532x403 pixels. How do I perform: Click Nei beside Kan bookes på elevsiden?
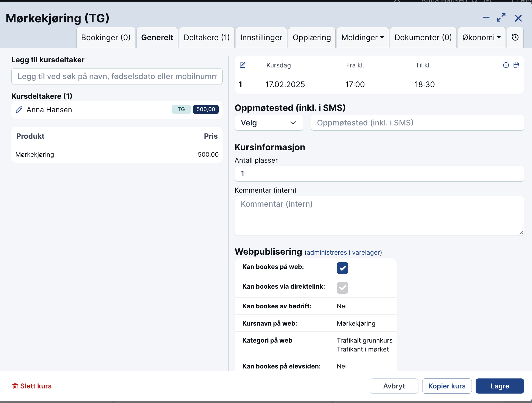[x=342, y=366]
